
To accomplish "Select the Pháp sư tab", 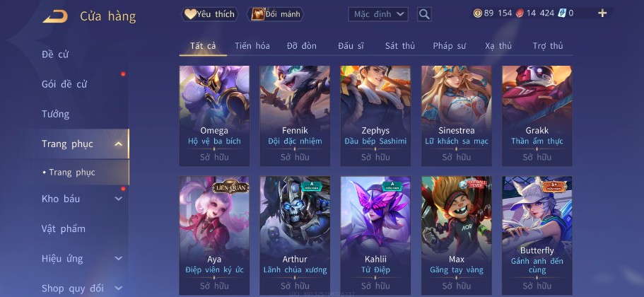I will [x=450, y=46].
